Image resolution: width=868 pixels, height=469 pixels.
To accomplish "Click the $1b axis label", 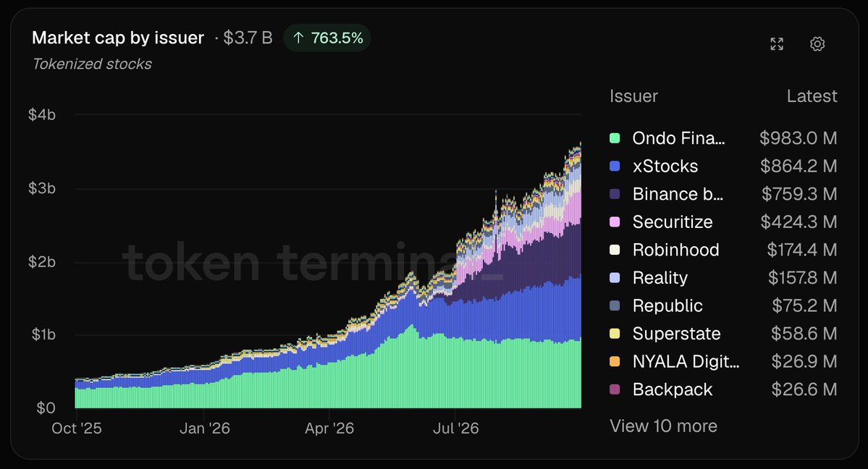I will pyautogui.click(x=43, y=334).
